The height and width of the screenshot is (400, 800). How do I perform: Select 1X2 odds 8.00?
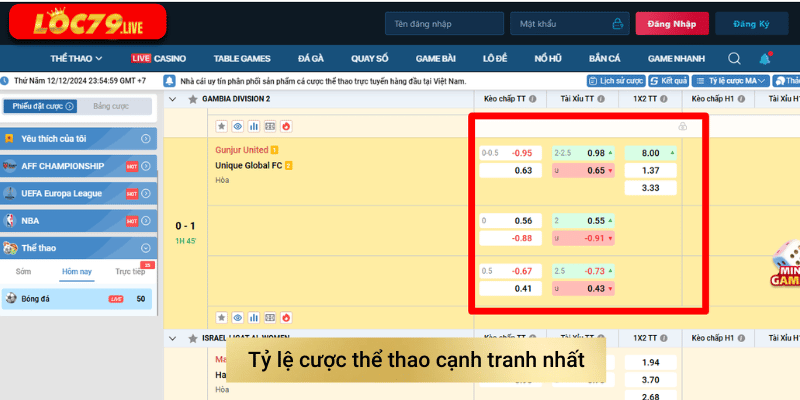point(651,153)
